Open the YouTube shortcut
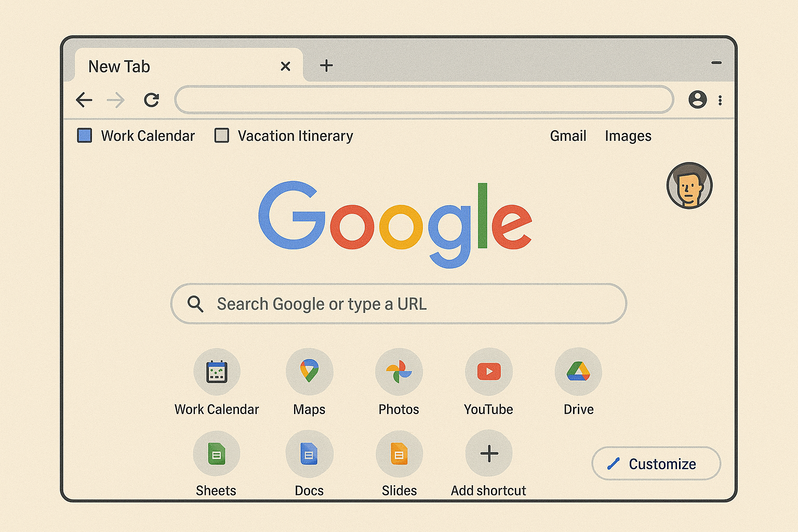 point(489,371)
